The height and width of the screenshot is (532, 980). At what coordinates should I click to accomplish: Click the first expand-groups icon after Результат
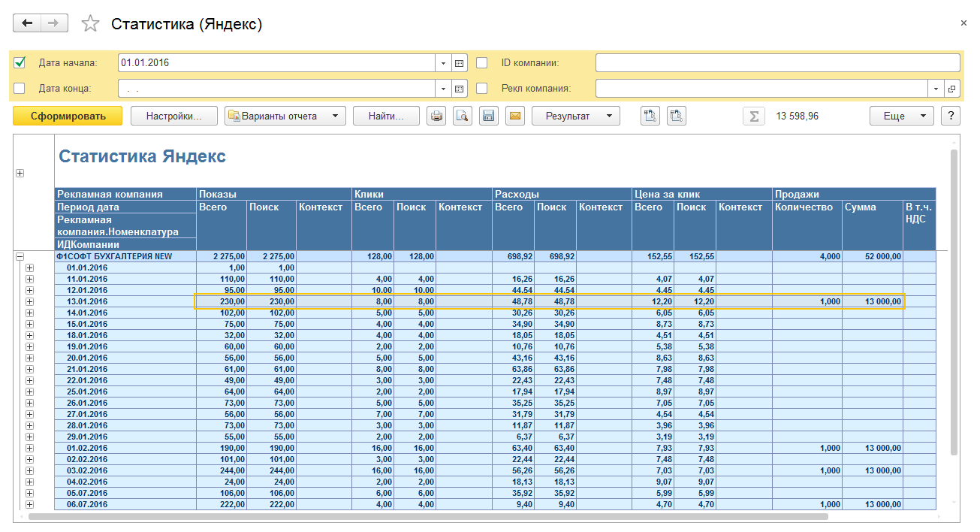tap(650, 116)
